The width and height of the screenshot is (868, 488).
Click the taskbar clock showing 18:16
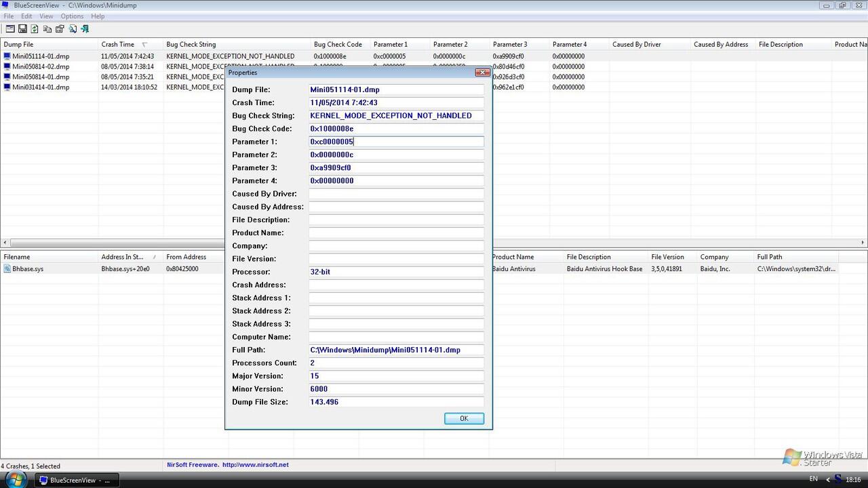[853, 480]
